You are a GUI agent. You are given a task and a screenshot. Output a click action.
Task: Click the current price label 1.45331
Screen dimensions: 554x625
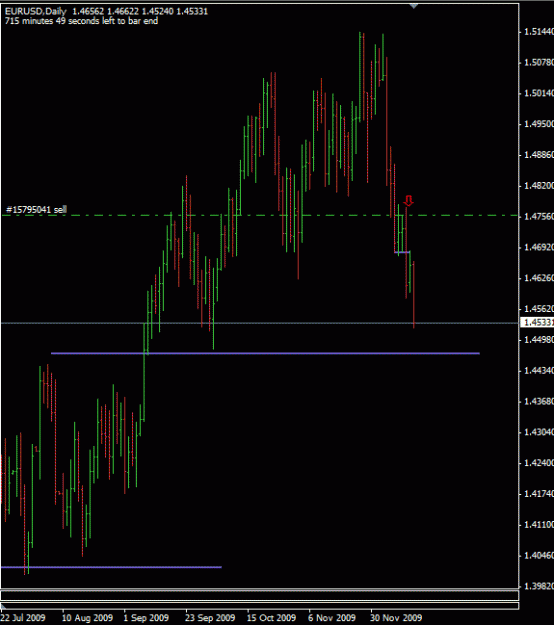[x=537, y=322]
